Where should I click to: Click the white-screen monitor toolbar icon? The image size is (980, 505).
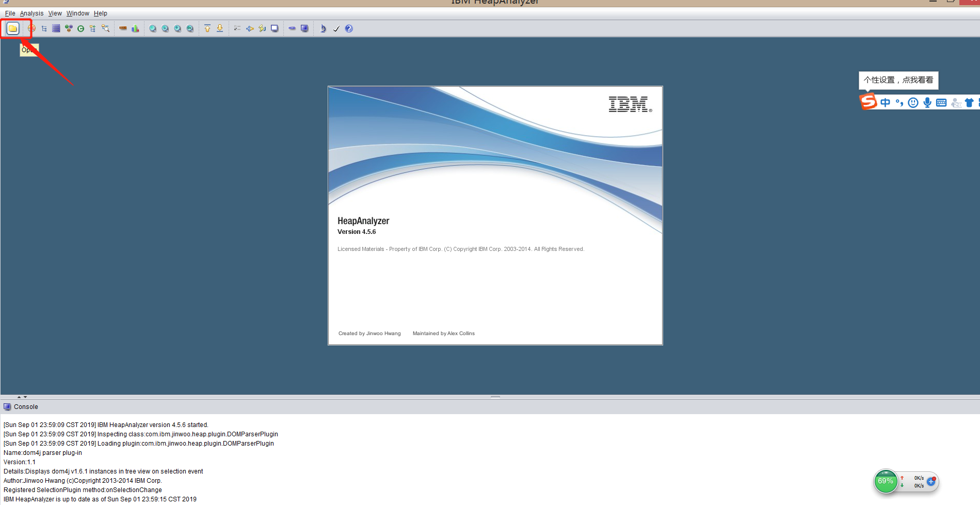(275, 28)
